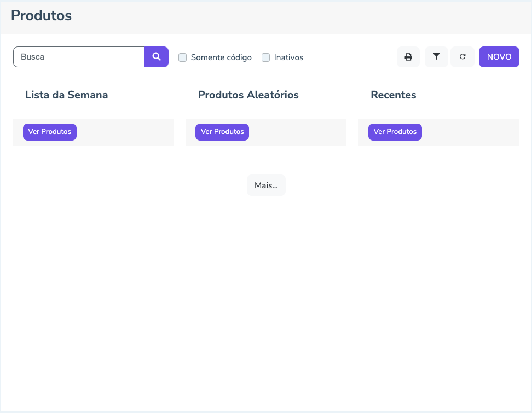
Task: Click the Somente código label text
Action: click(221, 57)
